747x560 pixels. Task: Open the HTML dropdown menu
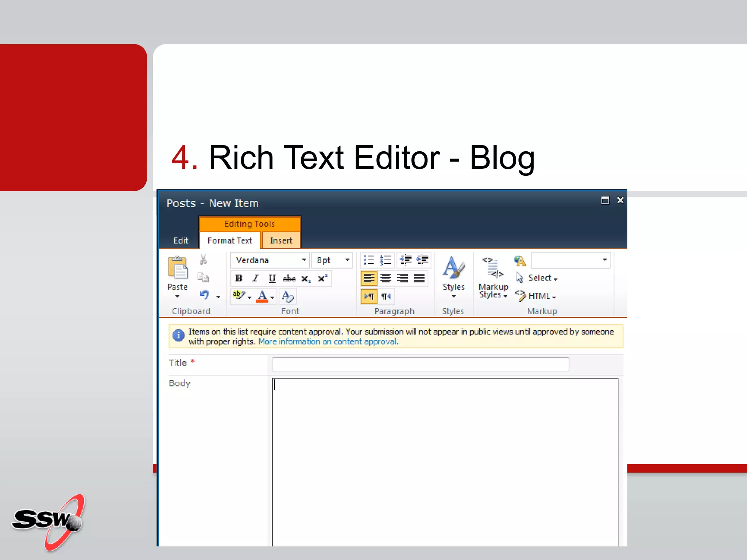coord(535,296)
